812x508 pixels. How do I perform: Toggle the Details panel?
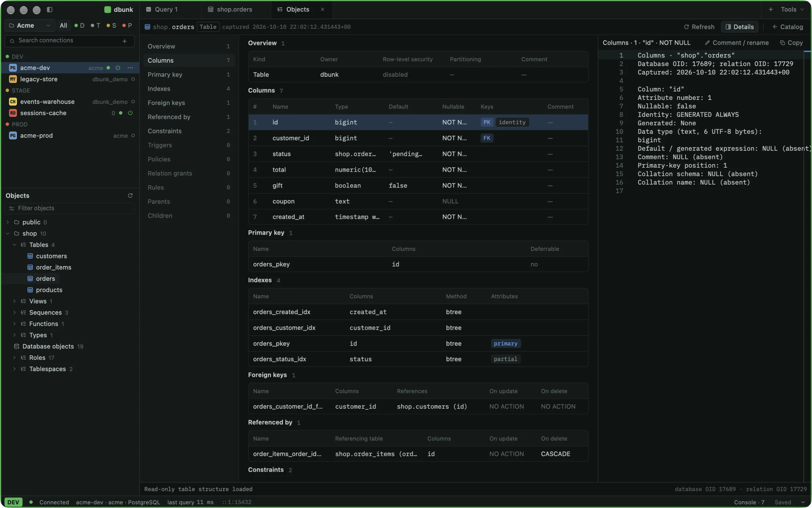740,27
